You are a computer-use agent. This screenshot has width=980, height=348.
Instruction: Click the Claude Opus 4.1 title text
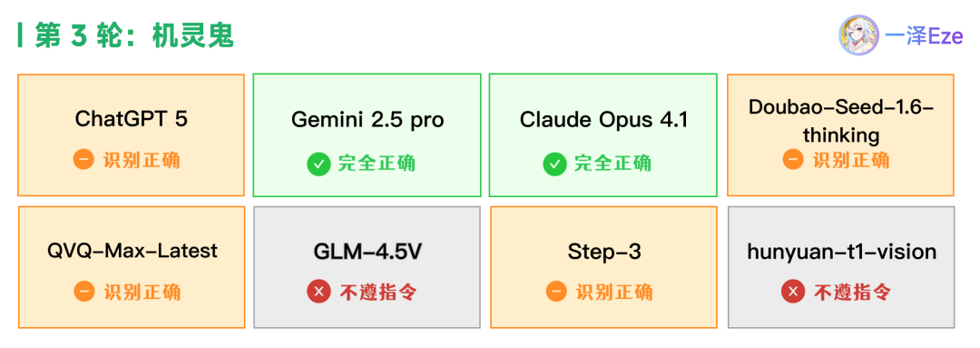click(x=603, y=120)
